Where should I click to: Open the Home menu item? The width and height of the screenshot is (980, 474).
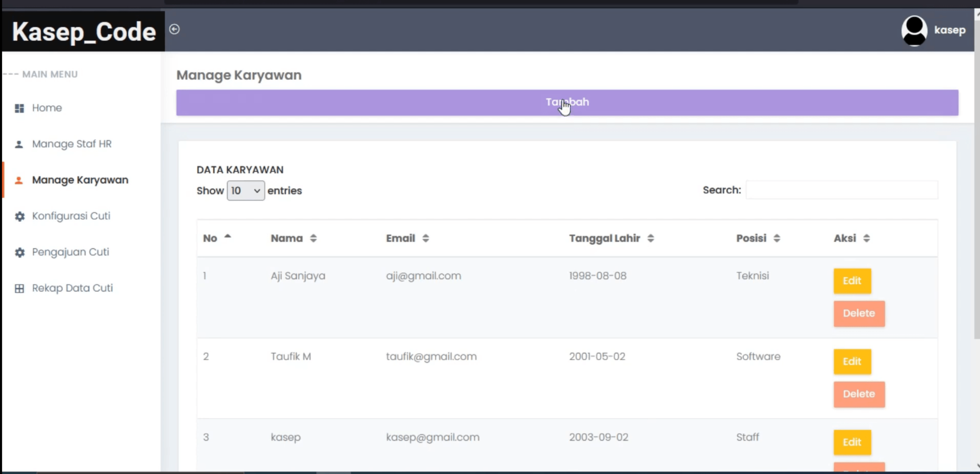coord(47,108)
